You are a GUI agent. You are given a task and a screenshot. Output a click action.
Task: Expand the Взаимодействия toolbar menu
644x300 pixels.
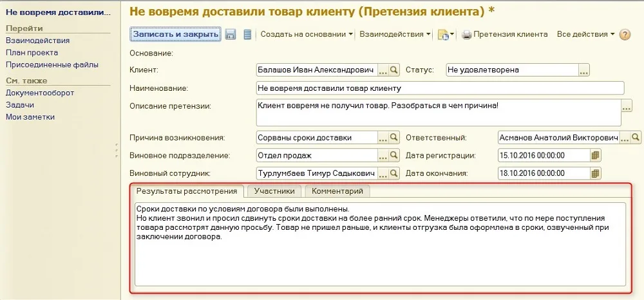click(x=395, y=35)
